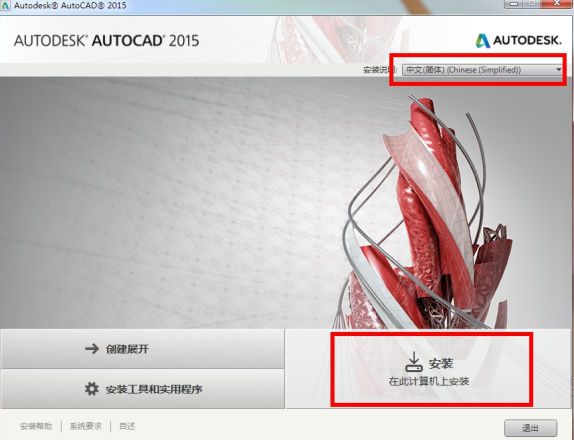Click the AutoCAD icon in title bar
Screen dimensions: 574x440
click(6, 5)
